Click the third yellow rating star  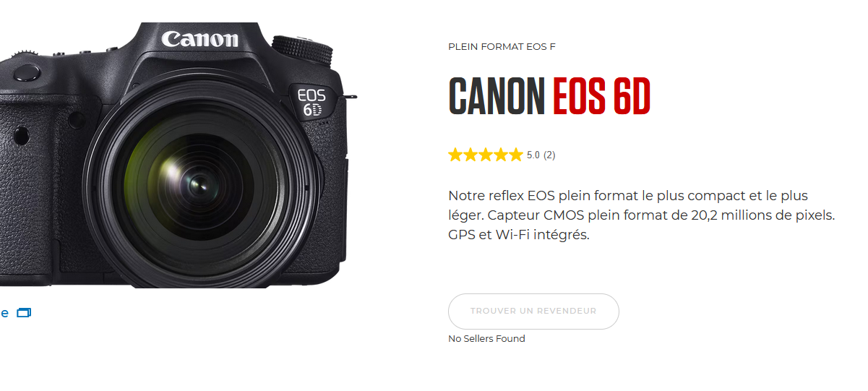coord(486,155)
